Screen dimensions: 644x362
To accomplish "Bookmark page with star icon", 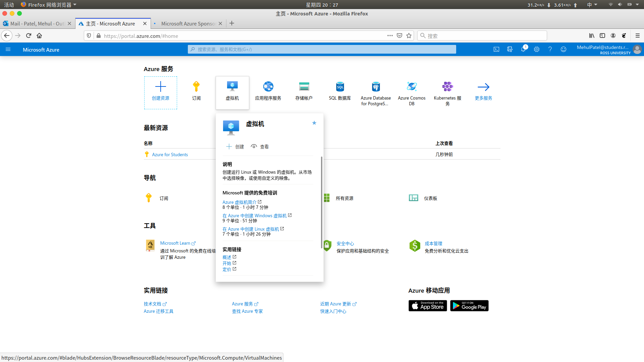I will pos(409,36).
